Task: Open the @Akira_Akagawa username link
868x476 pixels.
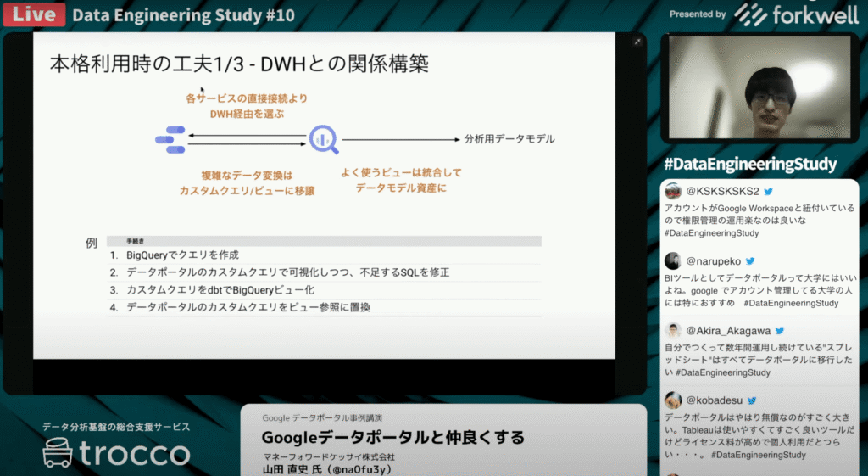Action: click(727, 331)
